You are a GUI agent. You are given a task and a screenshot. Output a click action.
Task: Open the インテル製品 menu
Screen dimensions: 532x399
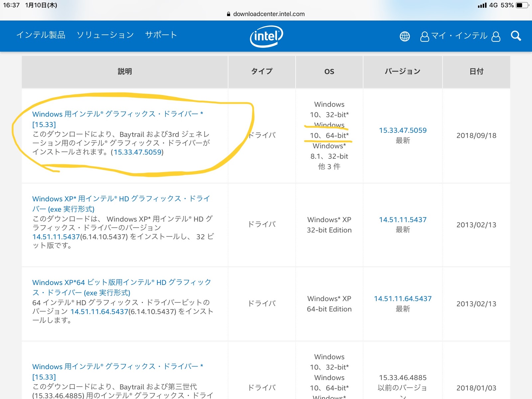tap(41, 35)
